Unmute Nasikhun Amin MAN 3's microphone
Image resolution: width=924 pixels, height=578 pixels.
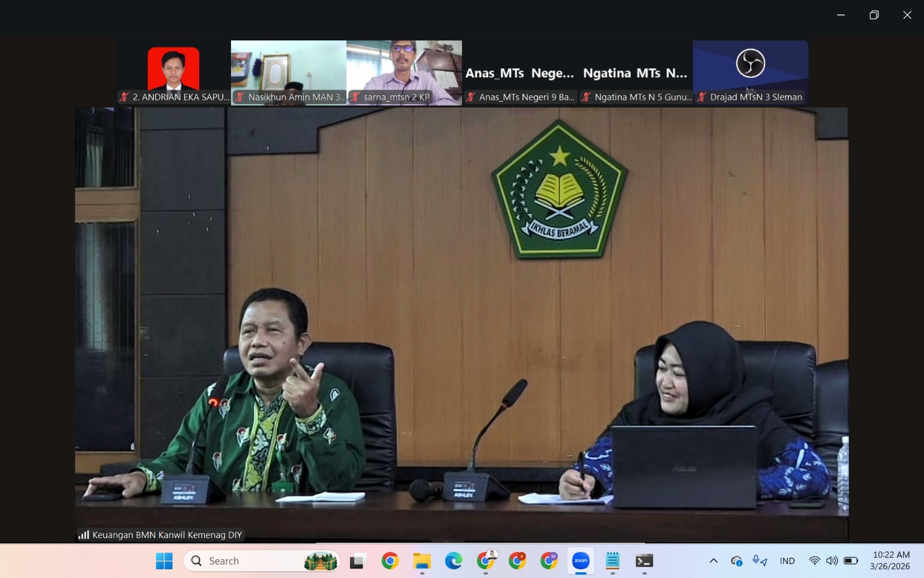click(240, 97)
